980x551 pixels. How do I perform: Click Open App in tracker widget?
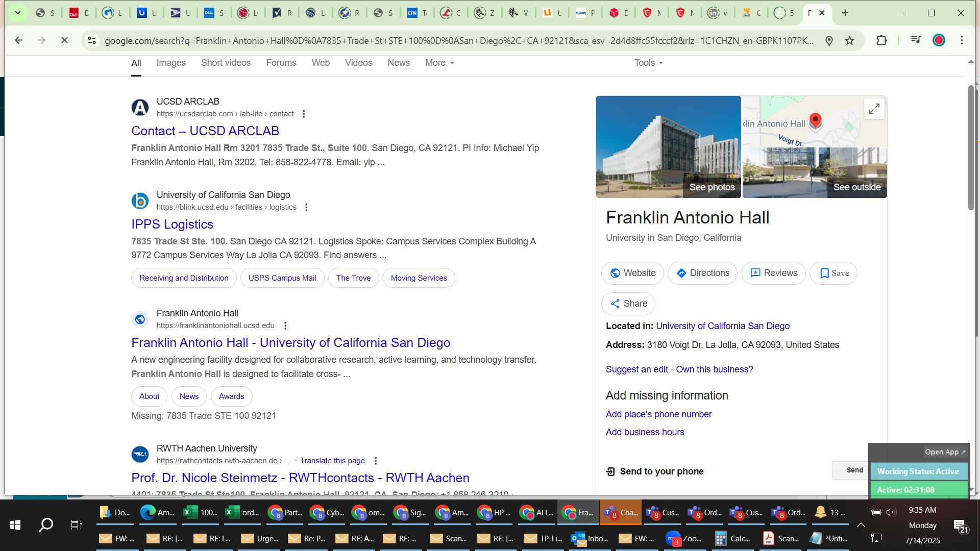945,452
